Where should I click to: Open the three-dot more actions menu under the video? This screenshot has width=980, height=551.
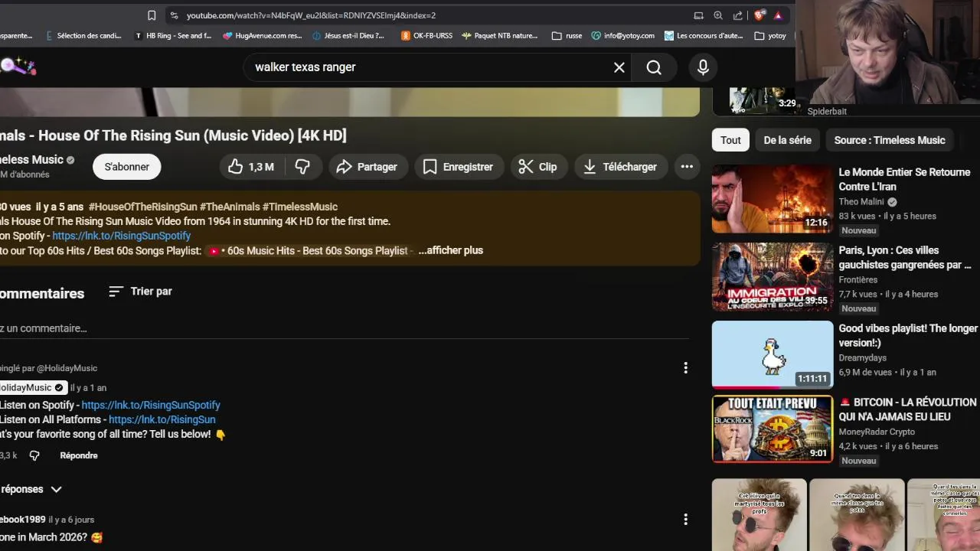[687, 167]
